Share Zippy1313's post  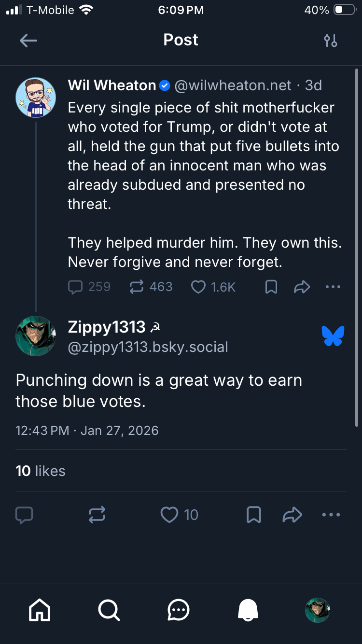pos(292,515)
